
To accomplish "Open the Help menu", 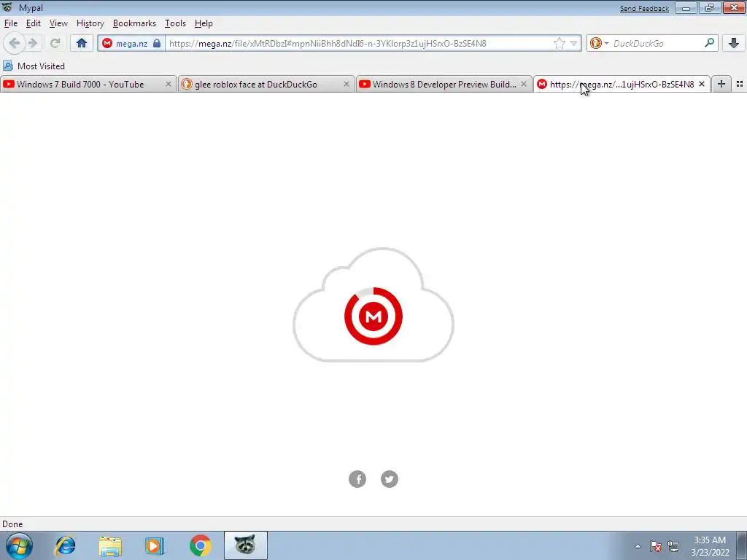I will (204, 23).
